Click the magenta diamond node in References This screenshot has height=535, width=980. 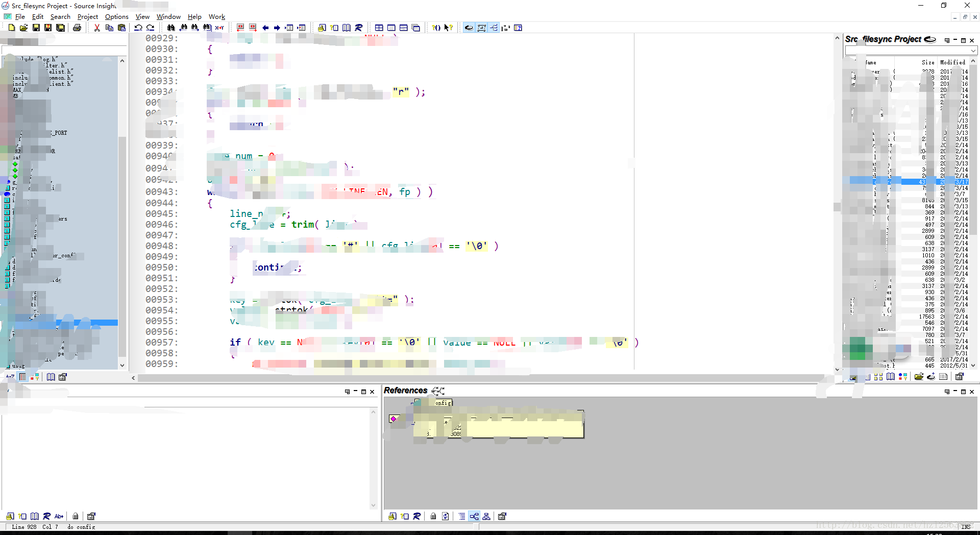(393, 419)
